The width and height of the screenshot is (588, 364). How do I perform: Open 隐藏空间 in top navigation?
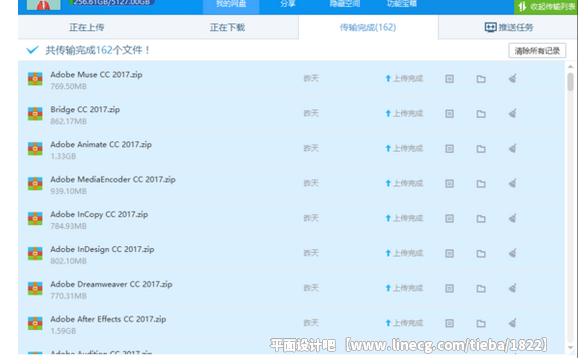345,4
